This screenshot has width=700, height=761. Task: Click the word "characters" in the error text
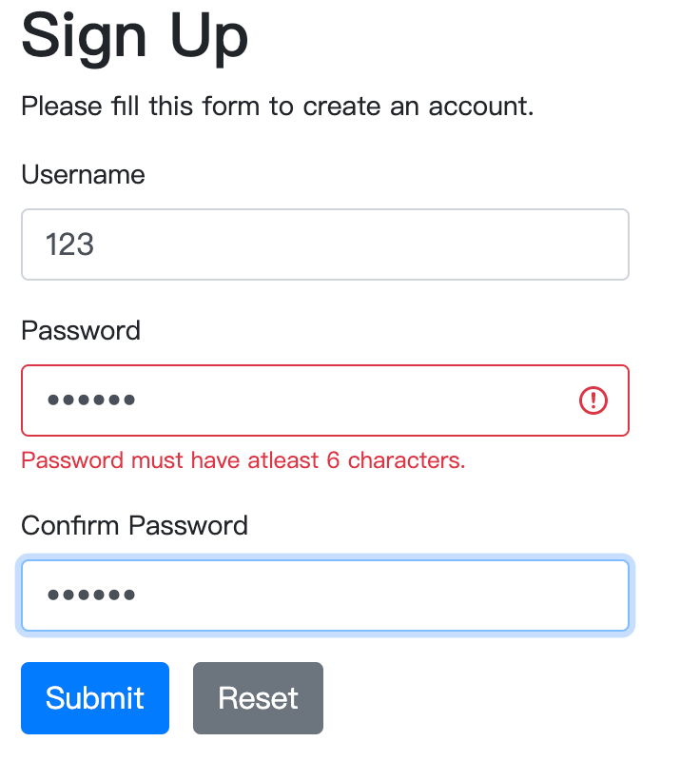click(406, 461)
